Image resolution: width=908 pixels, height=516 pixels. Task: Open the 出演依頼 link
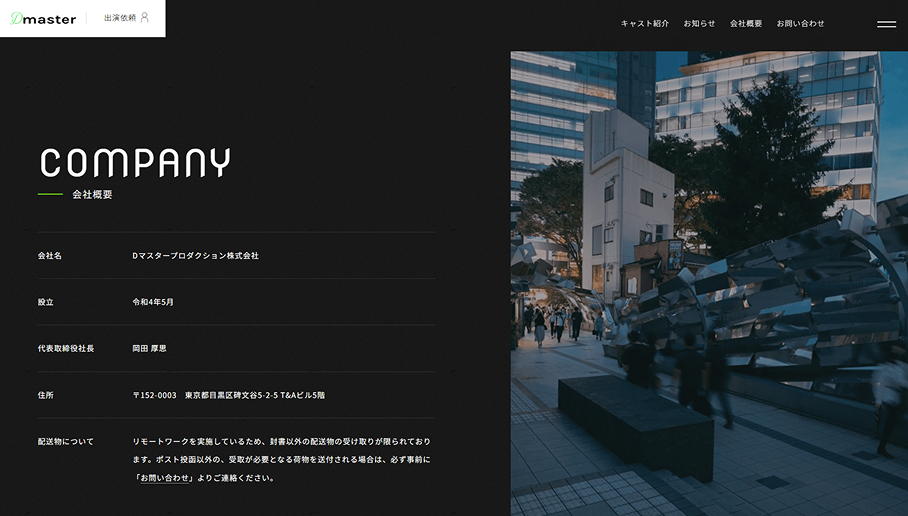pos(120,18)
